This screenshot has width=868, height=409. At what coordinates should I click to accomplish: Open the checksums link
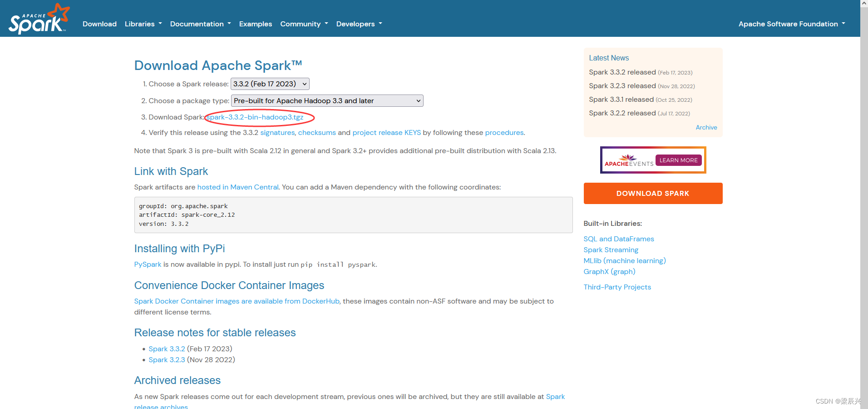316,132
